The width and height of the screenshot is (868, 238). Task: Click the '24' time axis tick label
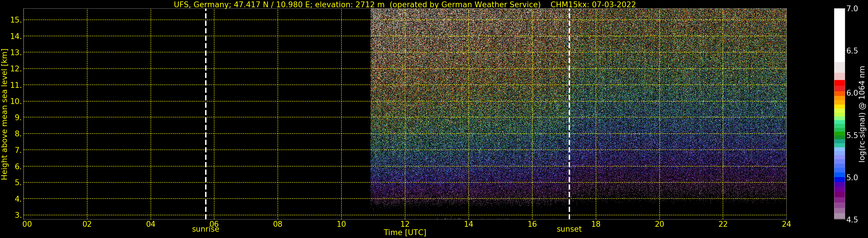click(x=786, y=224)
